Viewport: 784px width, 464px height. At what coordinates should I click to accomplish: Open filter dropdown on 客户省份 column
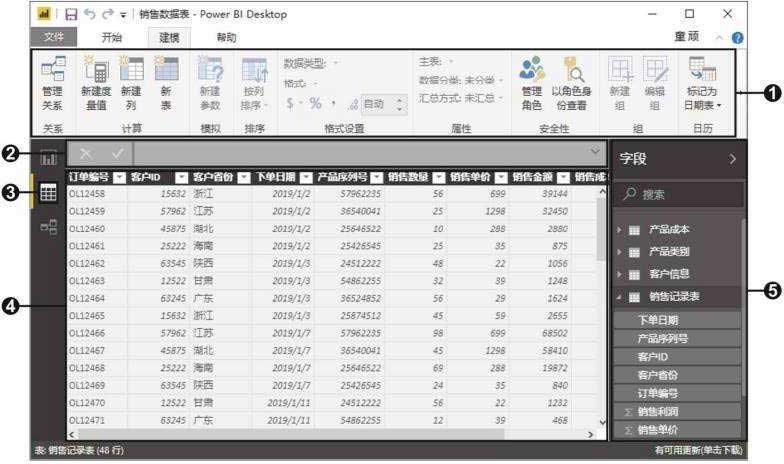(x=241, y=177)
